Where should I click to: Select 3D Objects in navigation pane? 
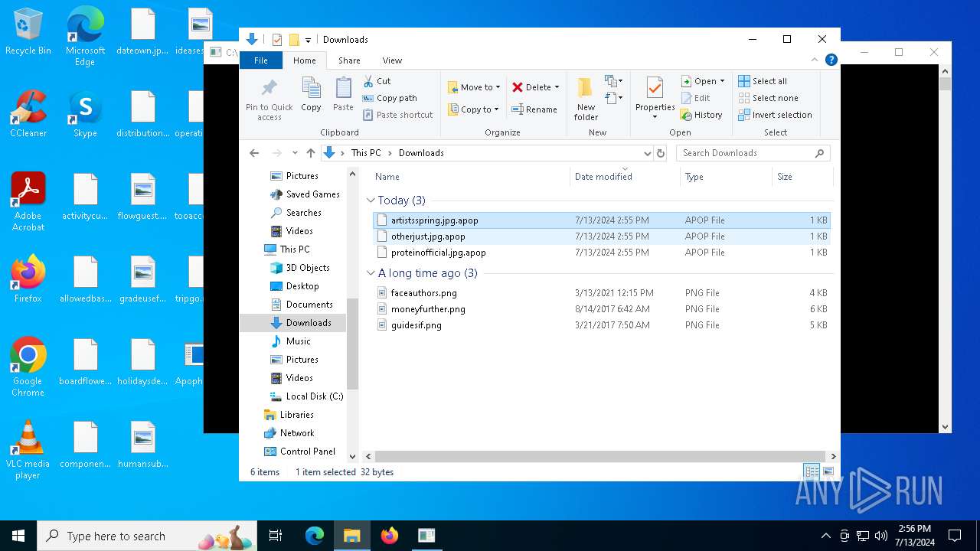point(300,268)
